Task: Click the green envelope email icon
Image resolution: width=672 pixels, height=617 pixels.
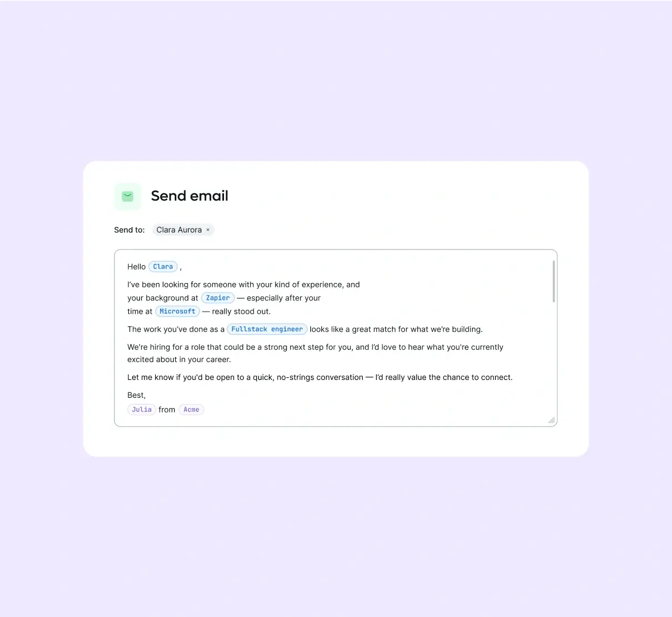Action: click(x=128, y=197)
